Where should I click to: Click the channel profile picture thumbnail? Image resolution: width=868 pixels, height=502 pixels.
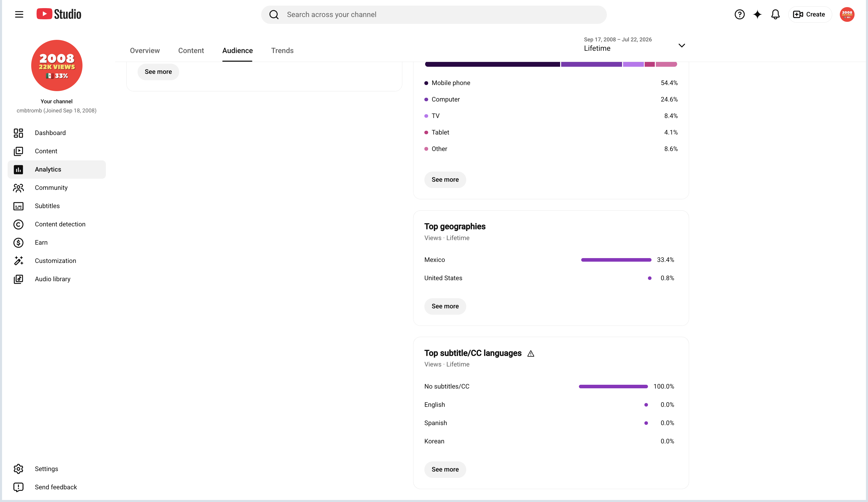pyautogui.click(x=57, y=65)
